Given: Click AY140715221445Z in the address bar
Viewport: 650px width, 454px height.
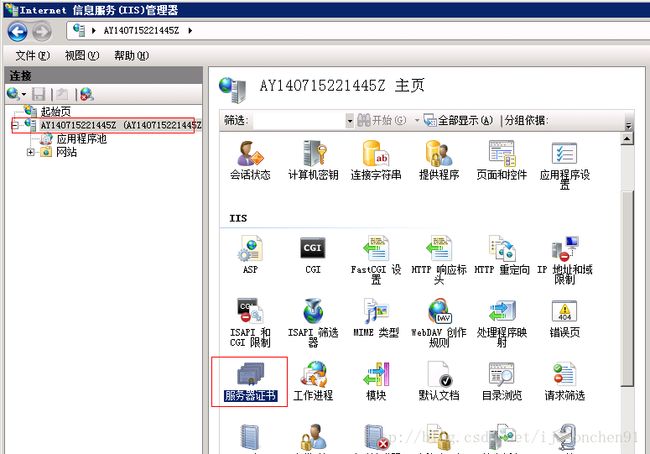Looking at the screenshot, I should click(141, 31).
